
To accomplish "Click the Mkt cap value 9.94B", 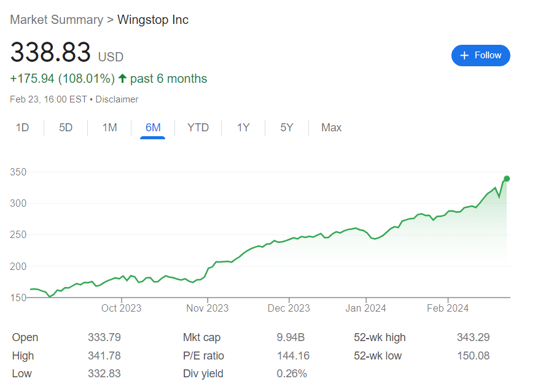I will pyautogui.click(x=291, y=337).
